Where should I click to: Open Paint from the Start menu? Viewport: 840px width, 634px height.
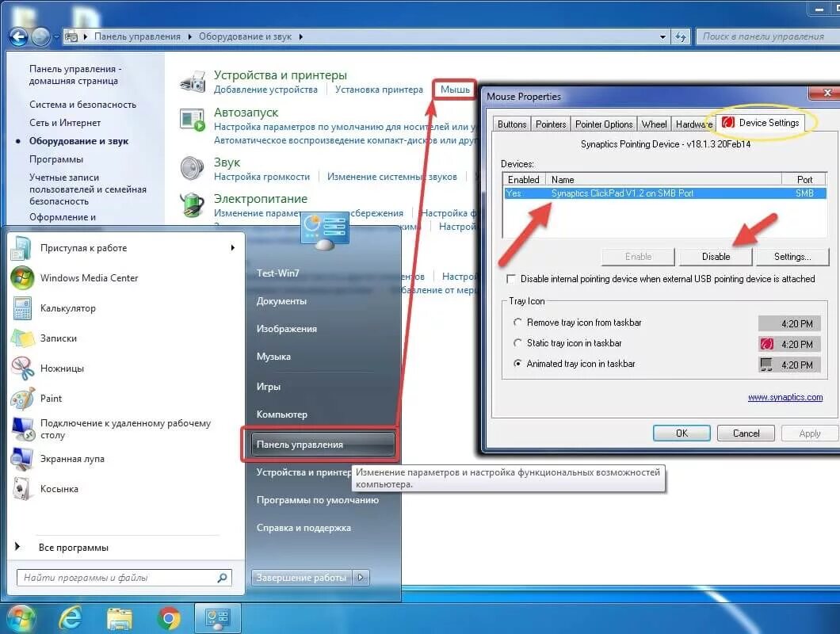51,398
